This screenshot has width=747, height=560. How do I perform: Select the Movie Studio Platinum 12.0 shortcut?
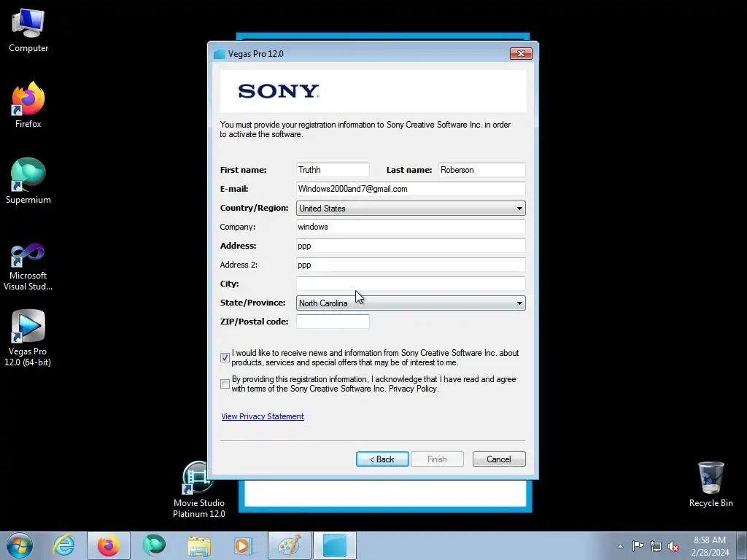pos(198,489)
